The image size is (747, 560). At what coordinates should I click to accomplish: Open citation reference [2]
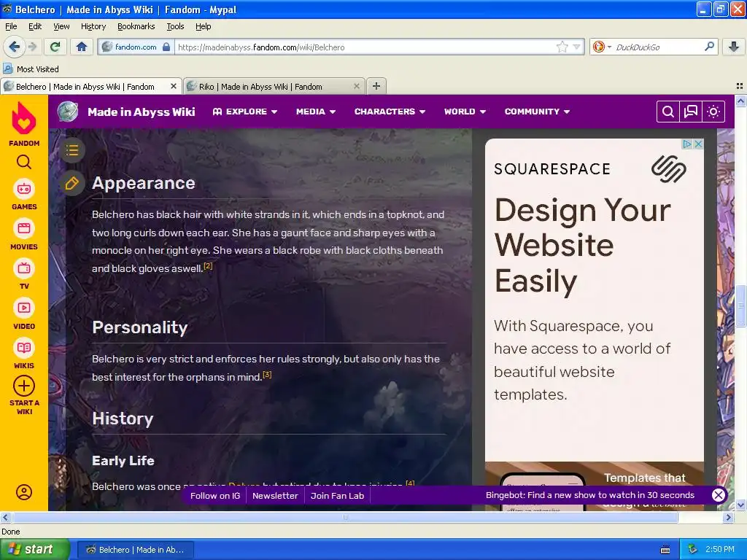pyautogui.click(x=208, y=265)
